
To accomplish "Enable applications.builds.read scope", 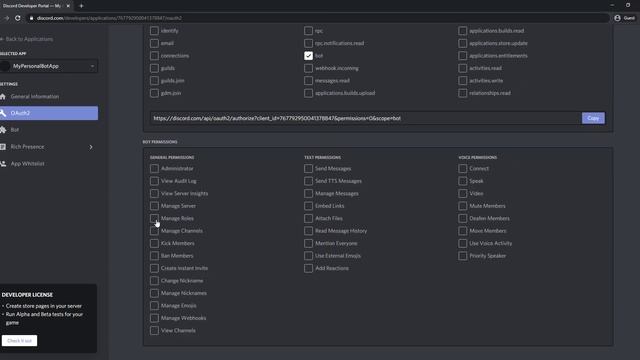I will [x=462, y=31].
